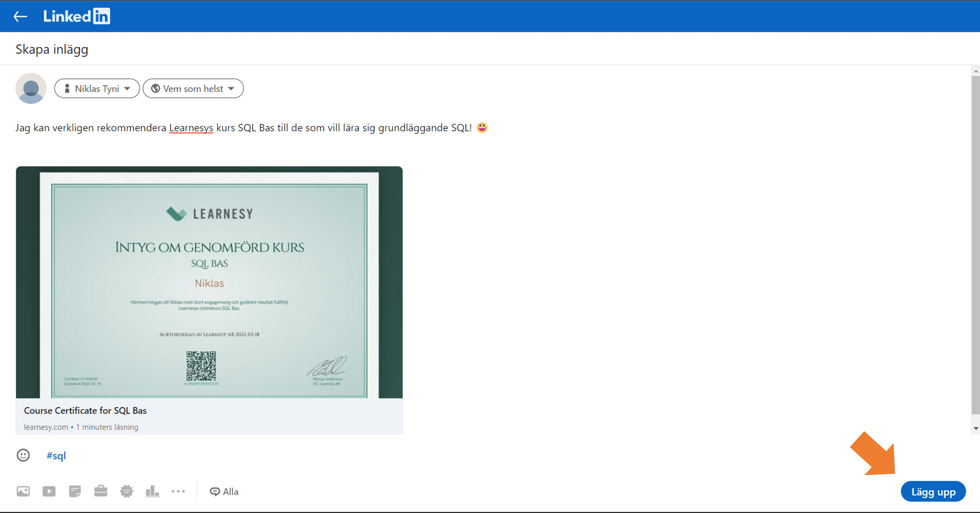Viewport: 980px width, 513px height.
Task: Add a video with the play icon
Action: 49,491
